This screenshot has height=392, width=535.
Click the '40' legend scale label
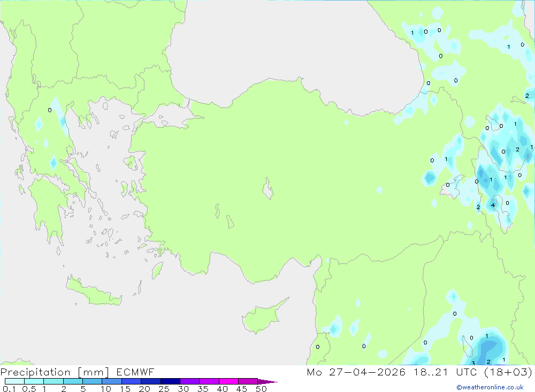pyautogui.click(x=222, y=389)
